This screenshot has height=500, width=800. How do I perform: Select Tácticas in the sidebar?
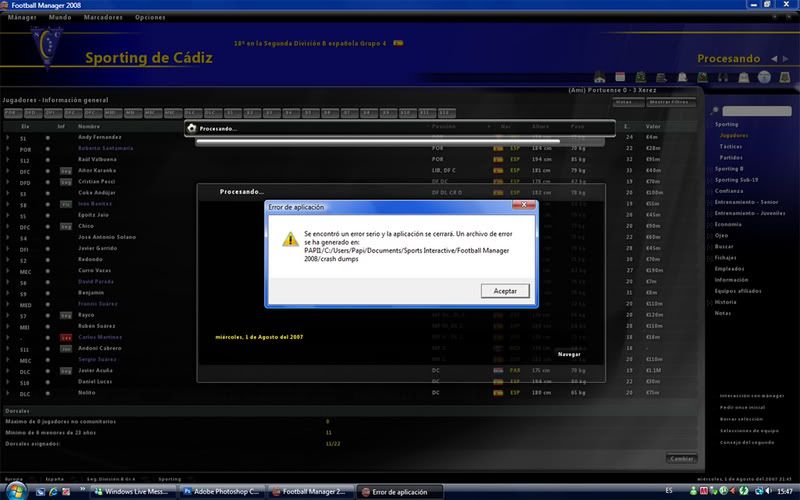tap(731, 146)
